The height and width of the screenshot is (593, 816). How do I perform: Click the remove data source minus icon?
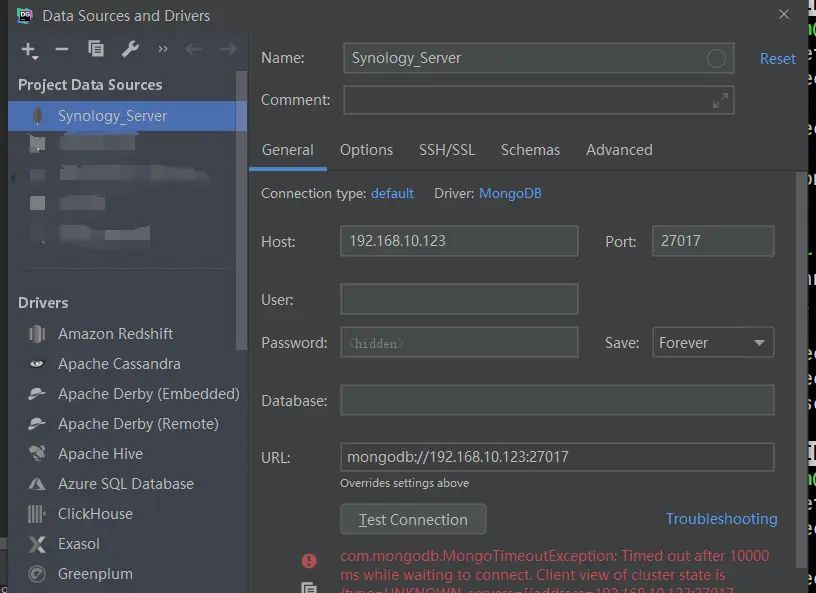pos(62,49)
